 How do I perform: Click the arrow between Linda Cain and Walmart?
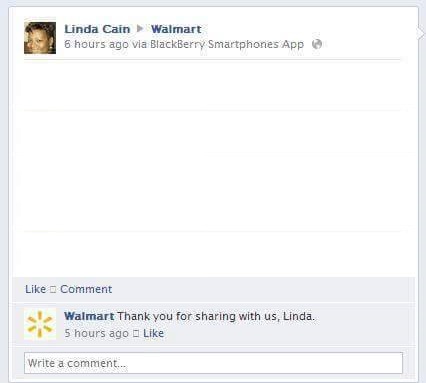pos(140,29)
